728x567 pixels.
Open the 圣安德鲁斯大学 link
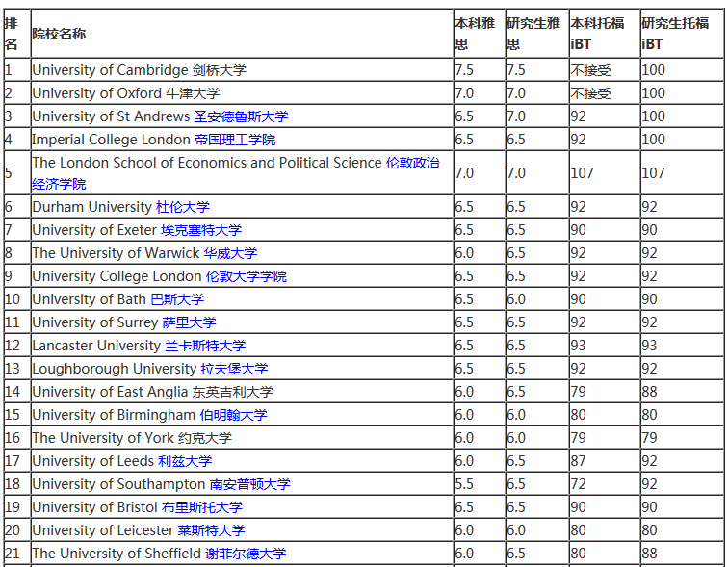click(x=241, y=116)
